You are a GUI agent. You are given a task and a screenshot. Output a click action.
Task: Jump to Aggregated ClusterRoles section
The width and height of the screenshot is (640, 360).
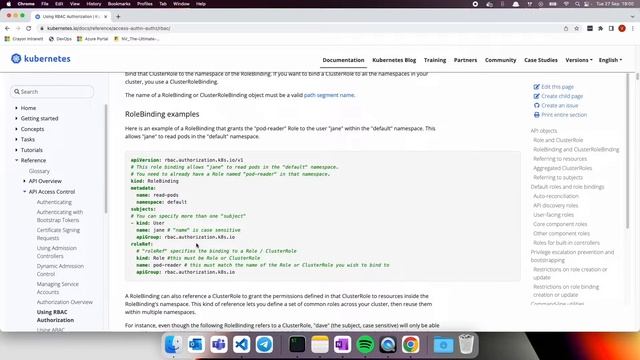coord(562,168)
